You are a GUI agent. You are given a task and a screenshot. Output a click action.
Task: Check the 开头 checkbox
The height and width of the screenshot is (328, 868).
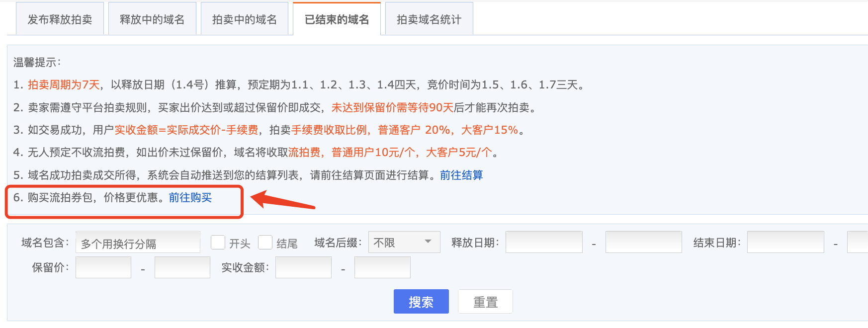click(x=218, y=242)
